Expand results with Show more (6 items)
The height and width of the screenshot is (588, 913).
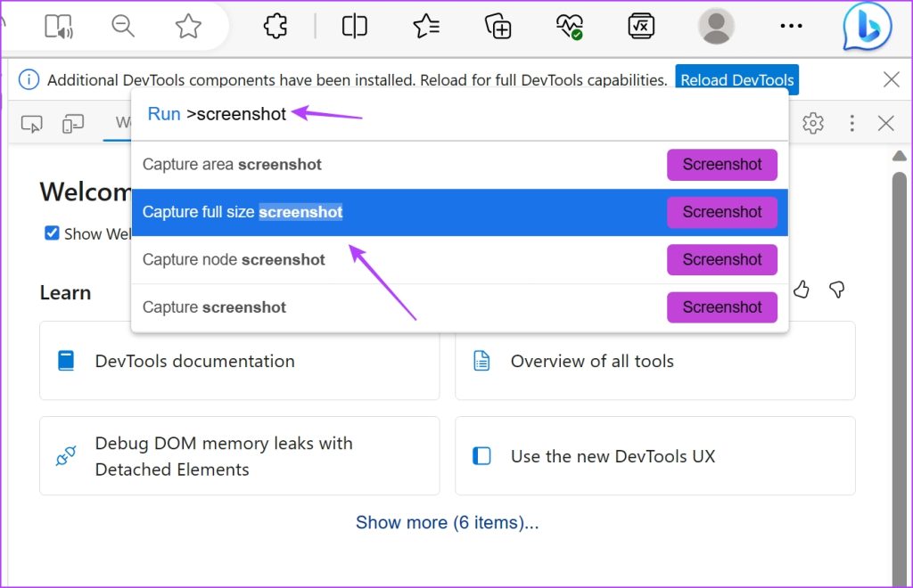[448, 523]
